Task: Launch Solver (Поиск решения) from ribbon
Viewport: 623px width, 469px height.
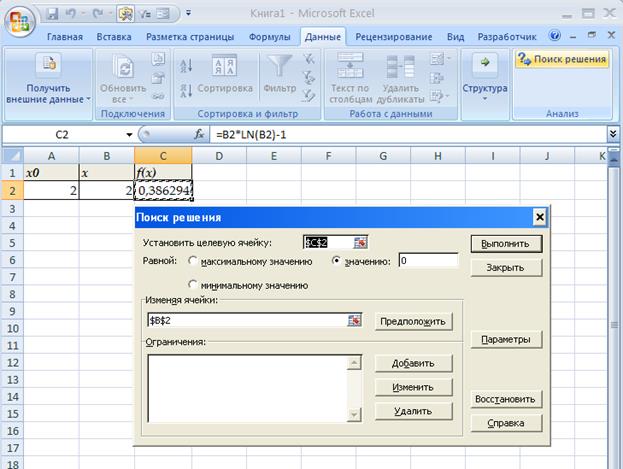Action: tap(562, 59)
